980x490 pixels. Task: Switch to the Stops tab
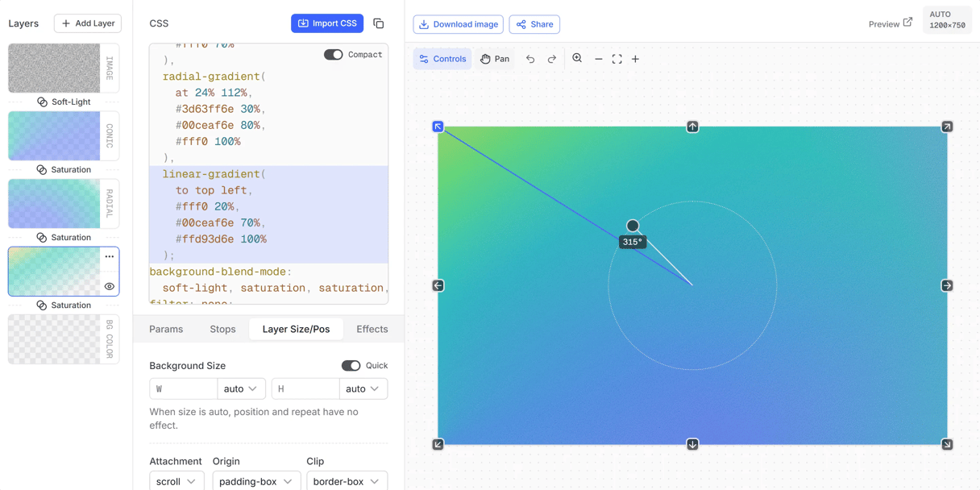(x=222, y=329)
